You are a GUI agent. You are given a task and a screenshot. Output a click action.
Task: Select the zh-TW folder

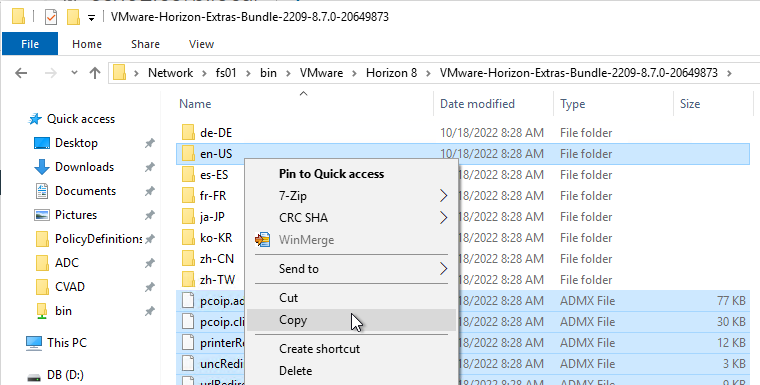(217, 280)
